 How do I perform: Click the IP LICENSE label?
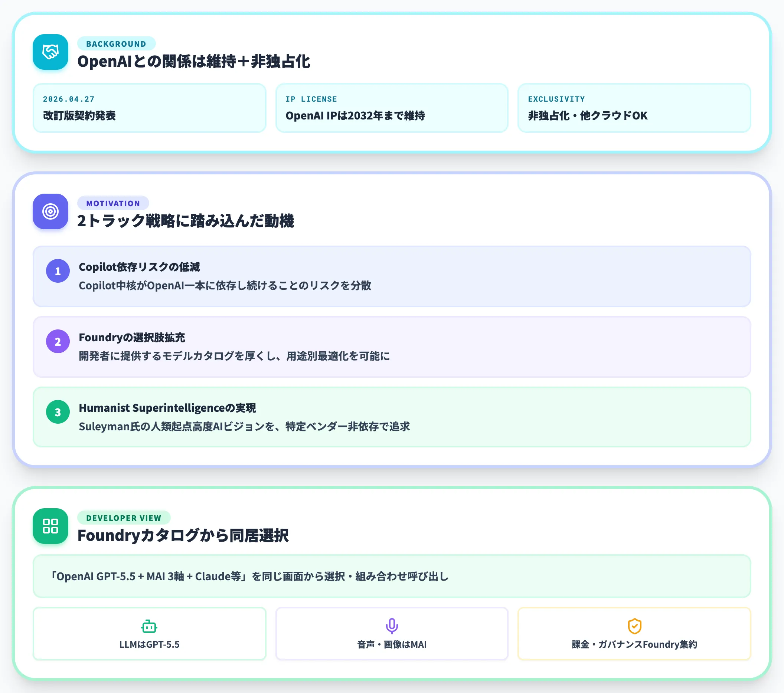click(311, 99)
